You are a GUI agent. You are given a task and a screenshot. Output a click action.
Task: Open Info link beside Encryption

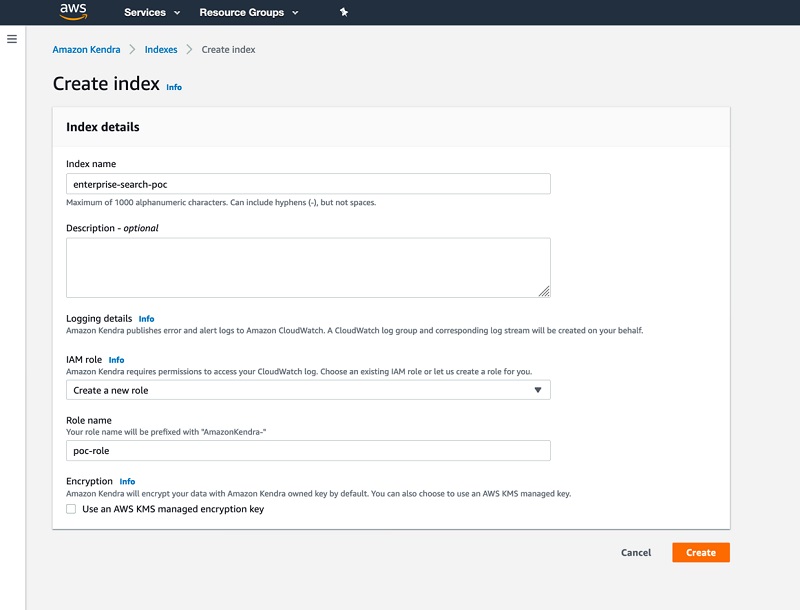pyautogui.click(x=127, y=481)
